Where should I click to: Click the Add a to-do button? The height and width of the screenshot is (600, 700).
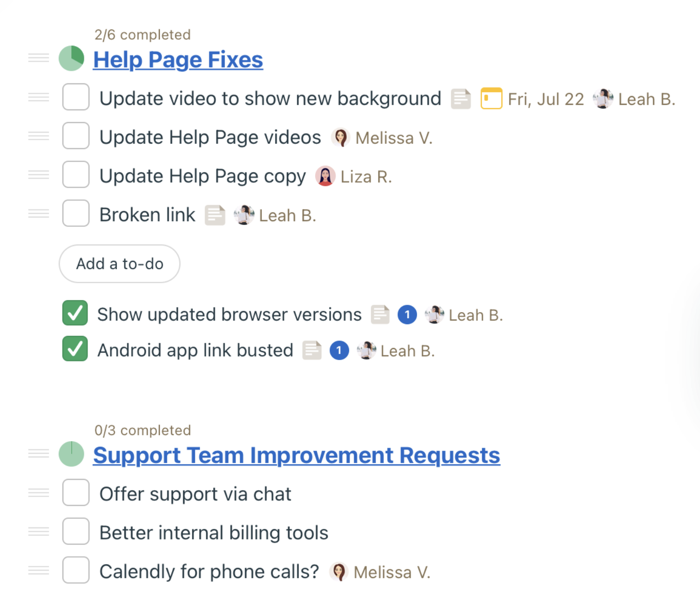pyautogui.click(x=119, y=264)
